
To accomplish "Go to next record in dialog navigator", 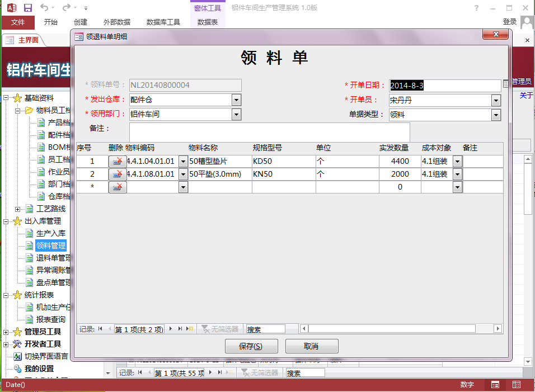I will click(171, 329).
